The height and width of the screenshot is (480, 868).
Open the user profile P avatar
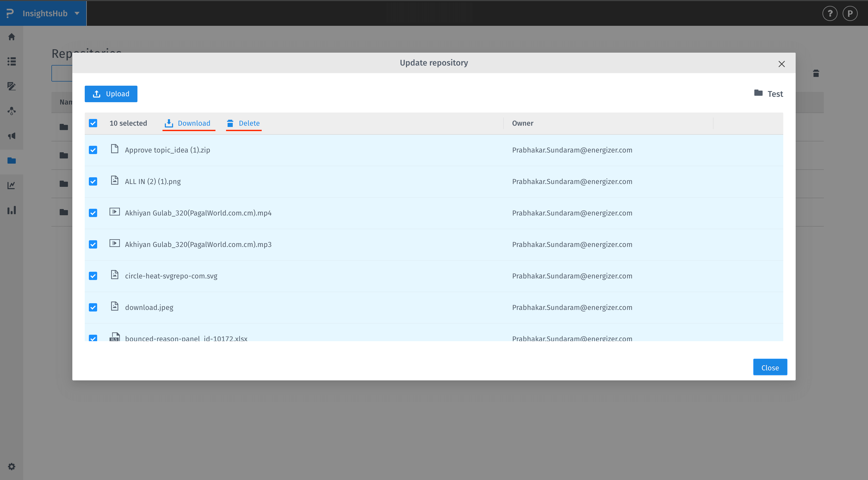tap(850, 13)
